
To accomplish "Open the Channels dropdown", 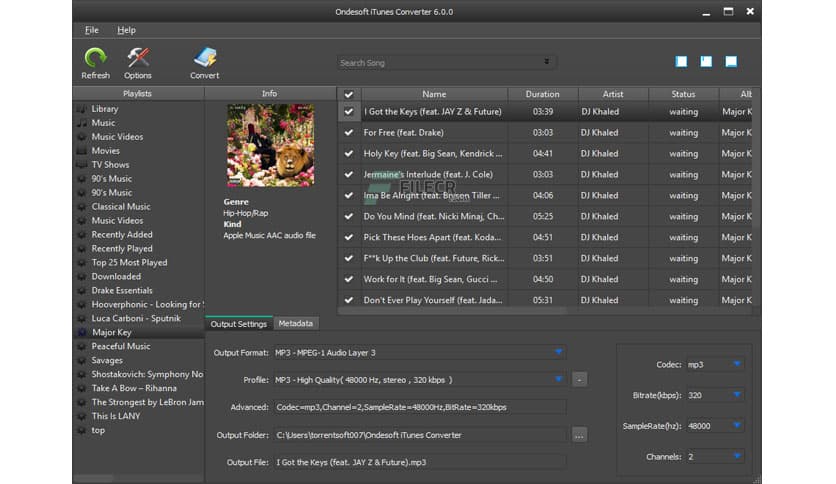I will 737,456.
